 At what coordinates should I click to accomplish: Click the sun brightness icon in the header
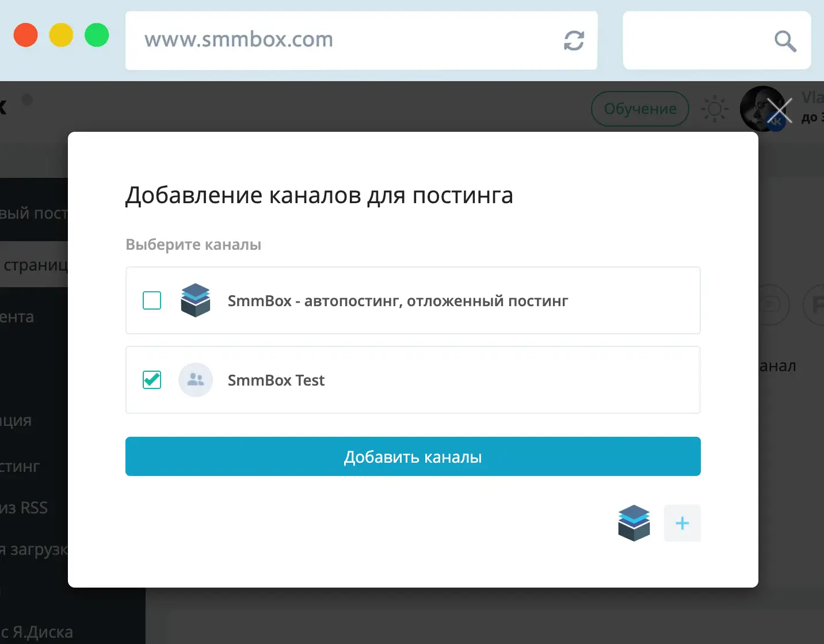pyautogui.click(x=714, y=109)
